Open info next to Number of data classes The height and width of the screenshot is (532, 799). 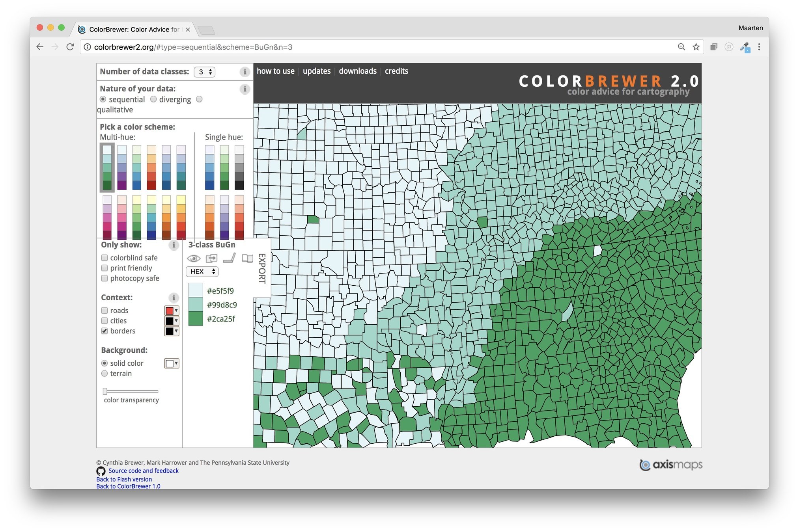pyautogui.click(x=245, y=72)
